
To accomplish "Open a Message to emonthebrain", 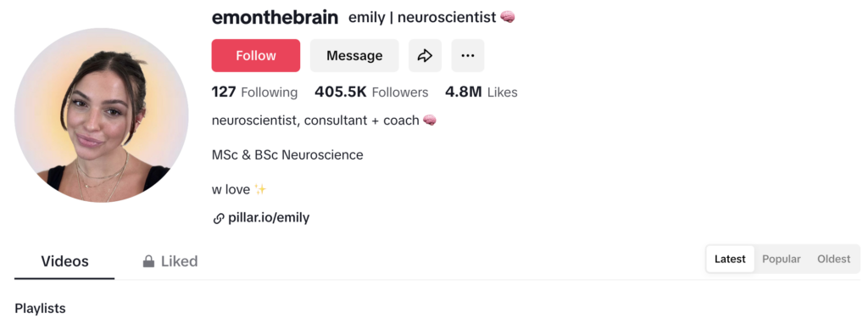I will 354,55.
